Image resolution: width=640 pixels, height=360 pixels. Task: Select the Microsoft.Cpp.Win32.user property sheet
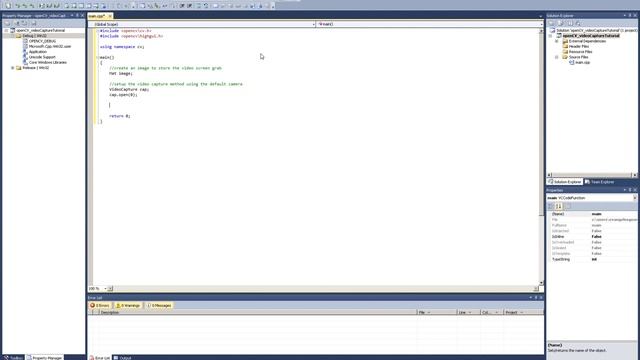point(50,47)
